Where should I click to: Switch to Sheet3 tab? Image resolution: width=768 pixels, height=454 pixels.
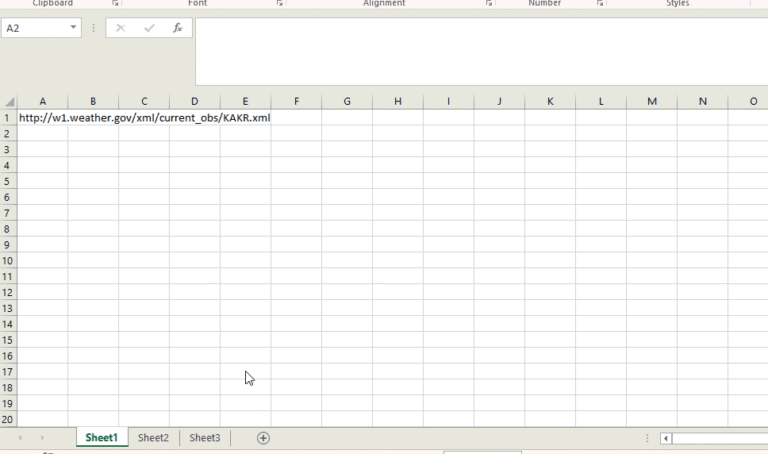tap(205, 437)
